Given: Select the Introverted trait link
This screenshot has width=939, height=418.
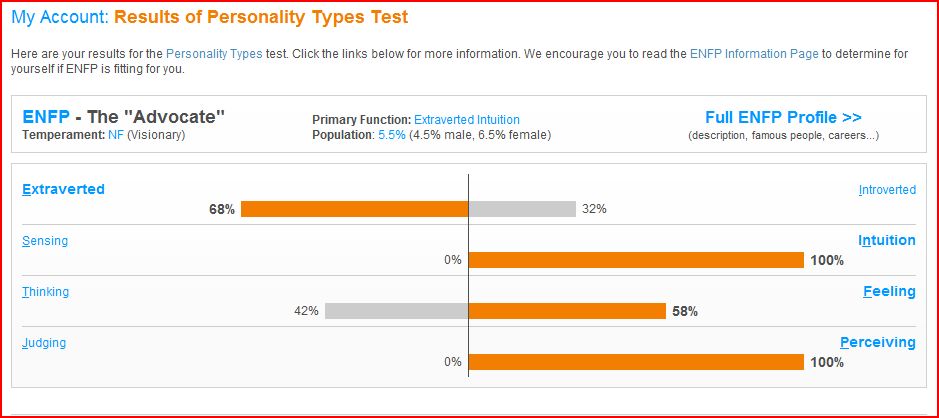Looking at the screenshot, I should pyautogui.click(x=887, y=190).
